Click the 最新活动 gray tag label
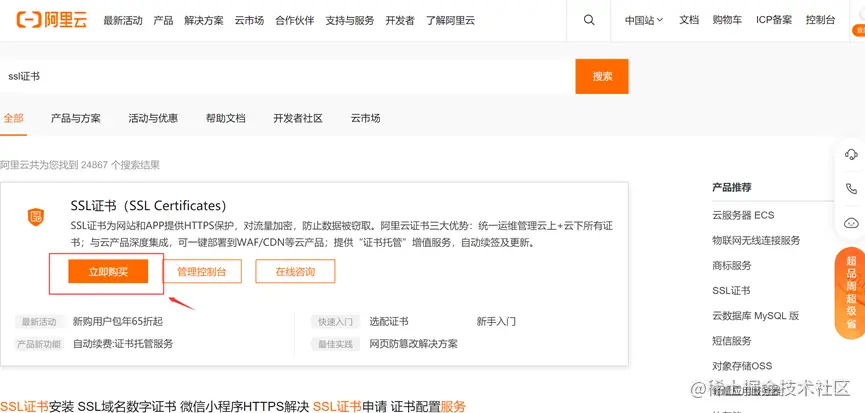 click(x=39, y=322)
